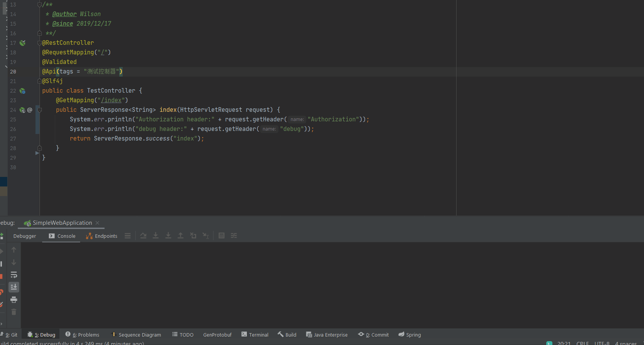
Task: Click the "/" path link in RequestMapping
Action: pyautogui.click(x=103, y=52)
